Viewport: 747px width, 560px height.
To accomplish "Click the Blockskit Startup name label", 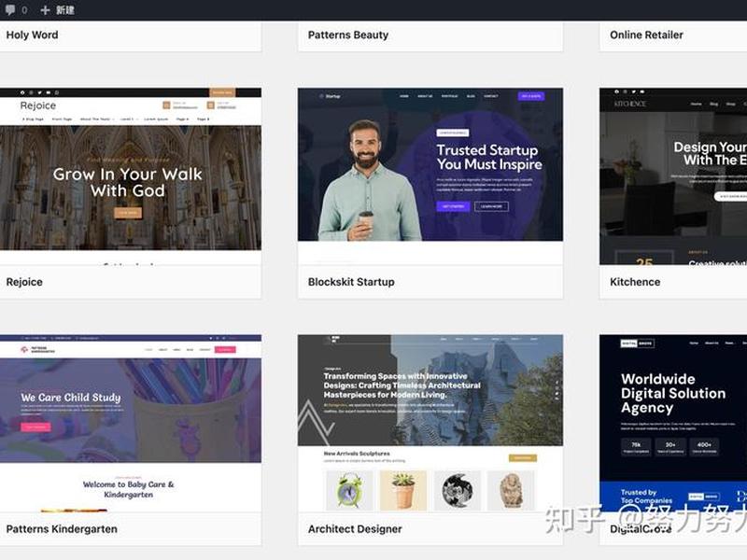I will (351, 282).
